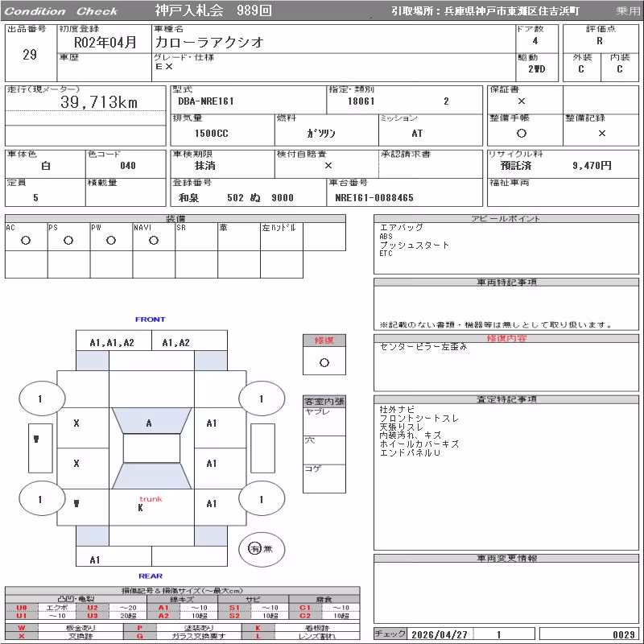Select first registration 'R02年04月'
The height and width of the screenshot is (644, 644).
point(105,42)
